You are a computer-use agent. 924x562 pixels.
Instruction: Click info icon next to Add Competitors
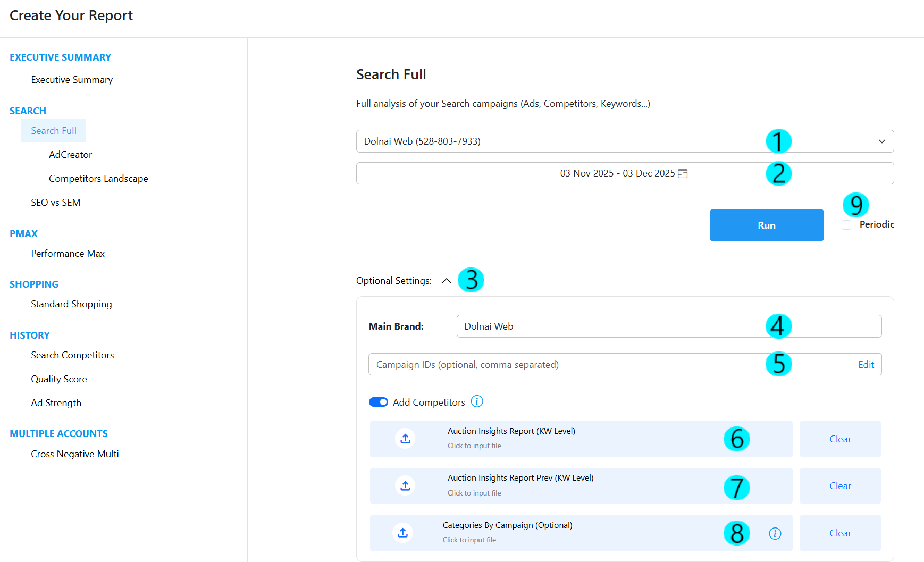pyautogui.click(x=477, y=401)
